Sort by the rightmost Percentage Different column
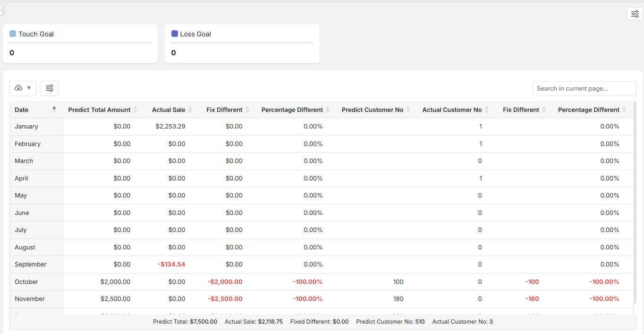This screenshot has width=644, height=334. (x=624, y=110)
